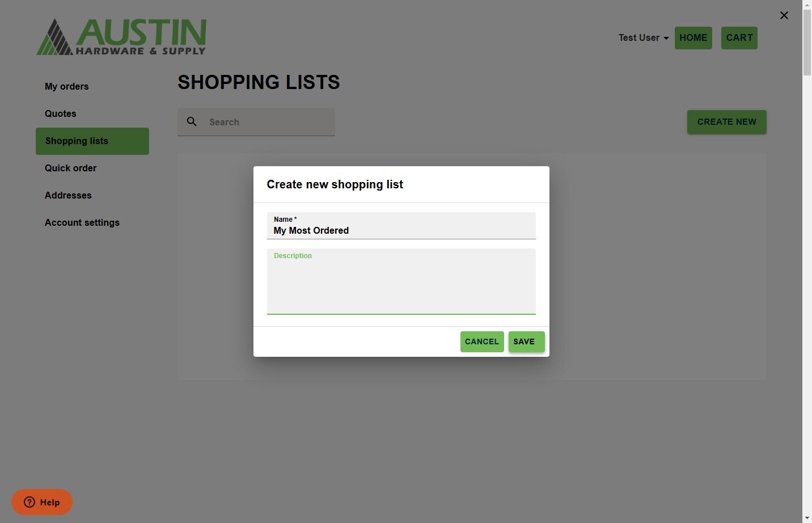Open the orange Help widget
The height and width of the screenshot is (523, 812).
click(x=42, y=502)
